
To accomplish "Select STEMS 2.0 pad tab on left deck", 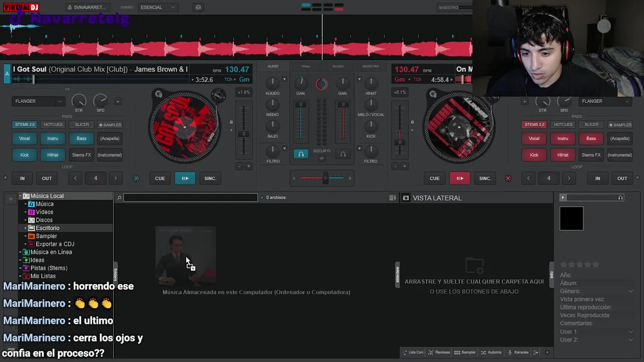I will (x=25, y=125).
